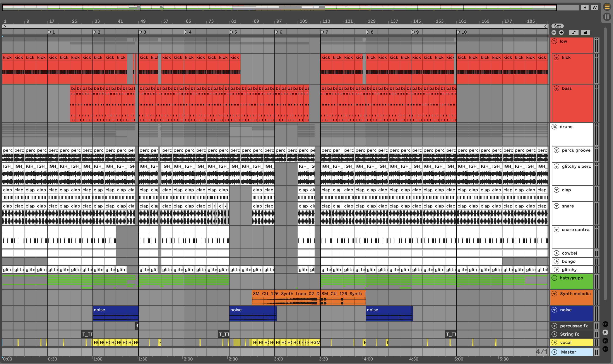
Task: Expand the vocal track unfold arrow
Action: coord(554,342)
